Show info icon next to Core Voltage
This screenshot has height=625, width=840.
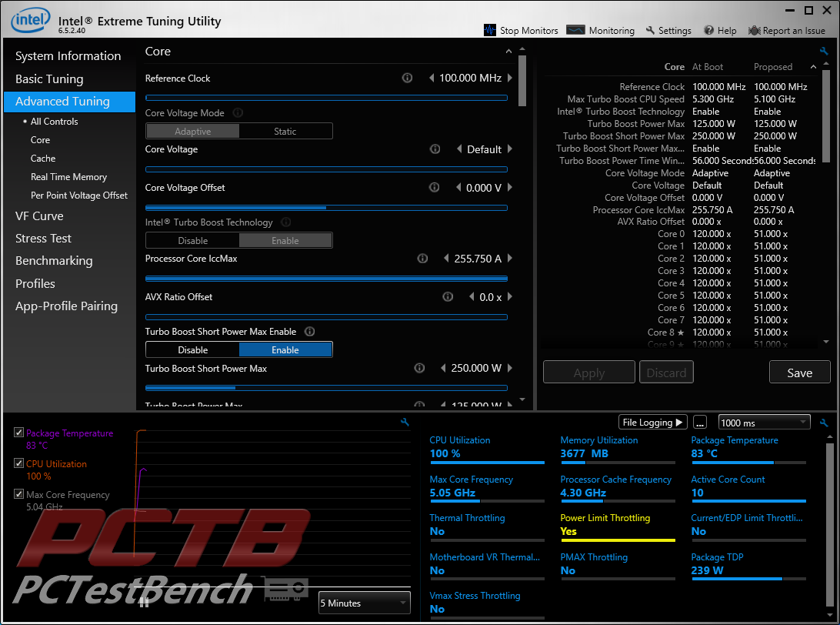[x=435, y=149]
